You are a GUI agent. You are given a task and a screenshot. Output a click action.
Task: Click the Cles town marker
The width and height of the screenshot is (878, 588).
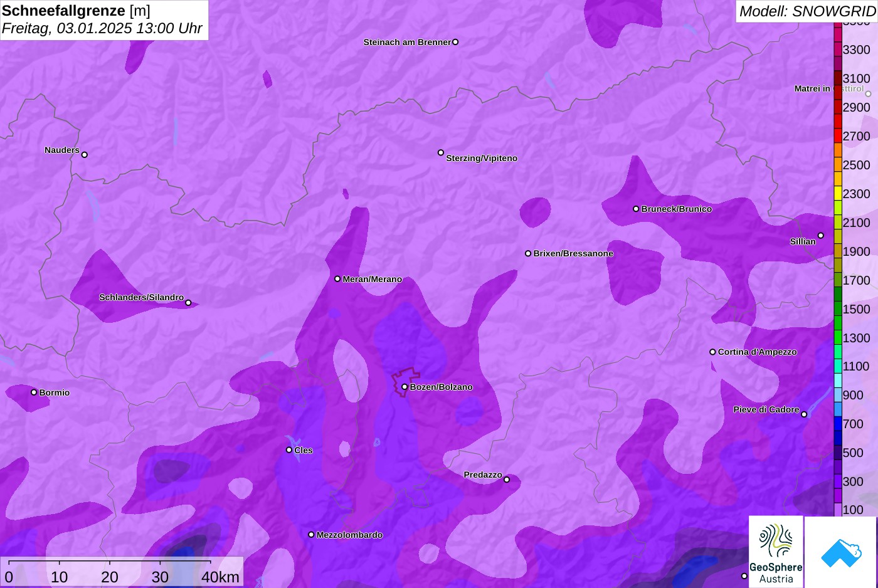pyautogui.click(x=289, y=450)
